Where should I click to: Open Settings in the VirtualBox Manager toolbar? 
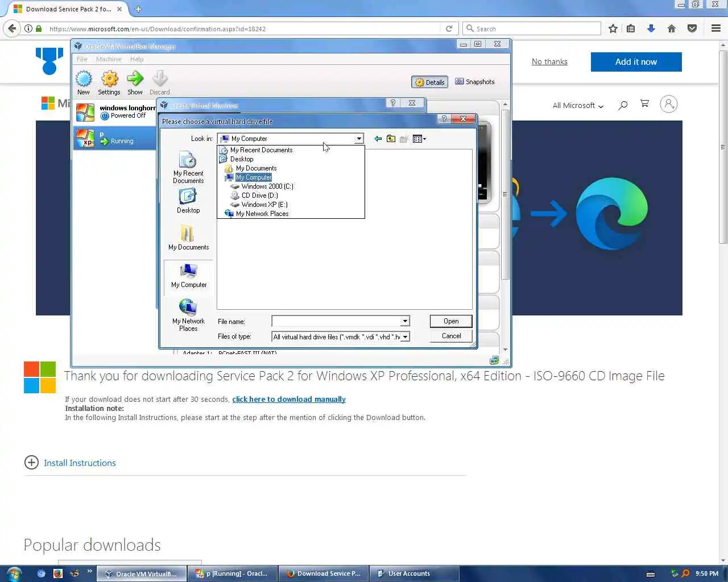109,83
